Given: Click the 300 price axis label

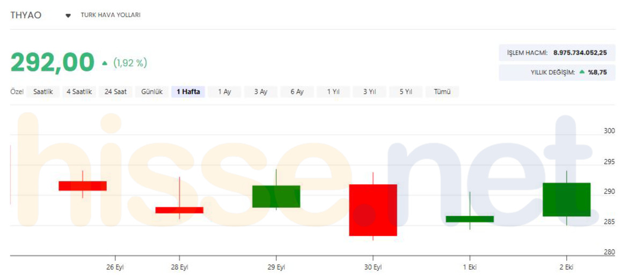Looking at the screenshot, I should [609, 131].
